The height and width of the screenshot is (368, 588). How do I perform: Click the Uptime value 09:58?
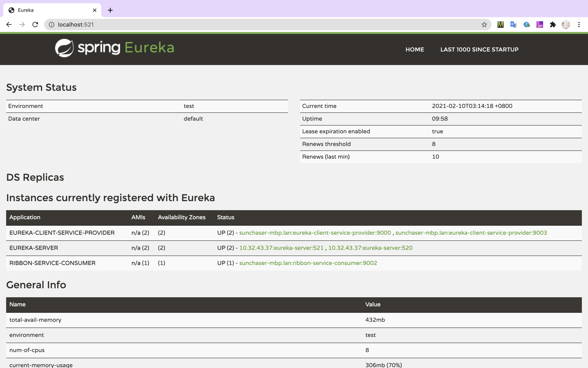point(440,119)
